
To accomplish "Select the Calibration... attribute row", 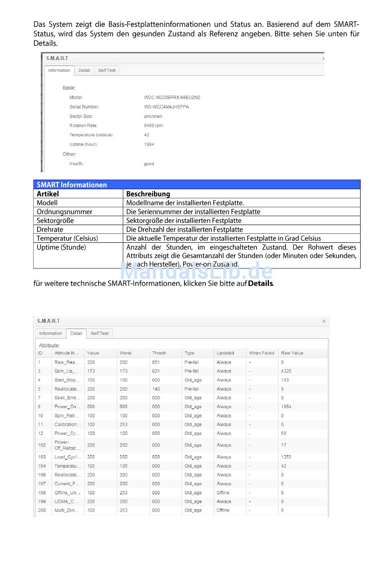I will [182, 425].
